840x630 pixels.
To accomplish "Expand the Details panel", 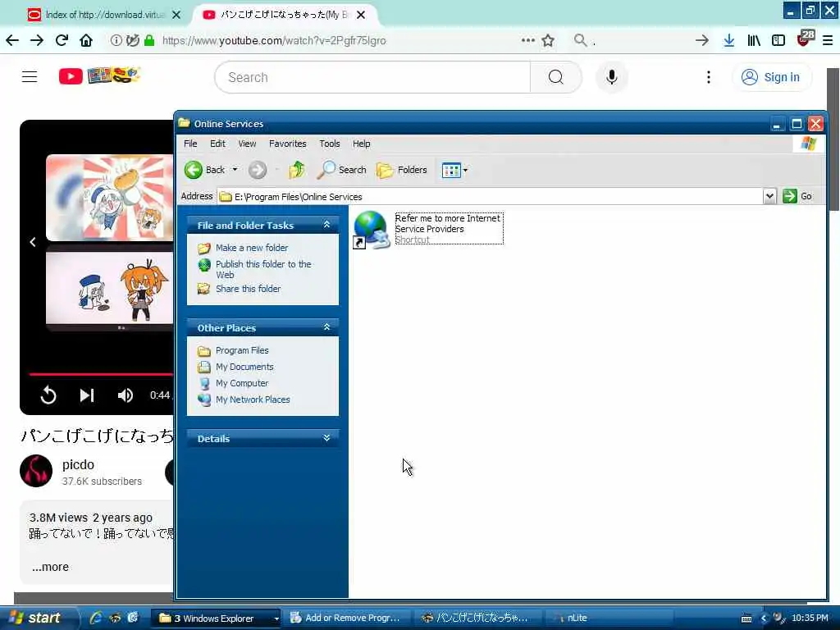I will (326, 438).
